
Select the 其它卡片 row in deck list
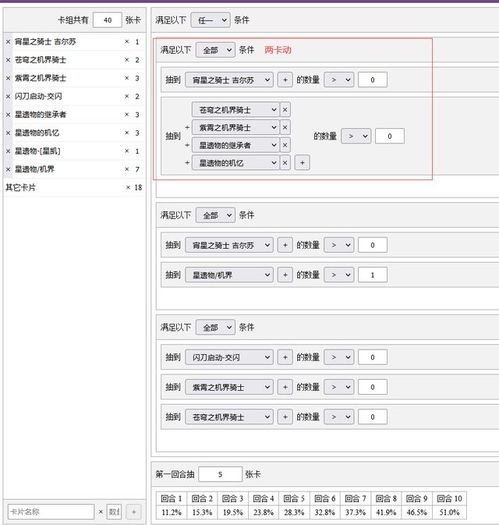pos(74,188)
